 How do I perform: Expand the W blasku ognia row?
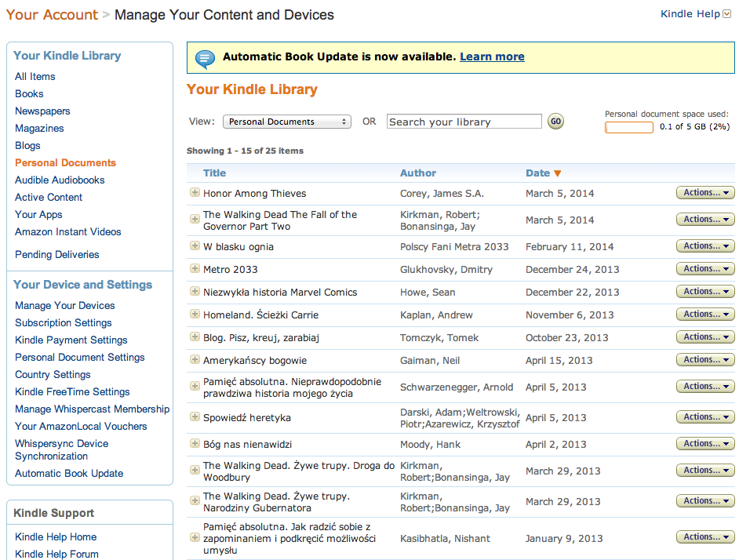click(195, 245)
